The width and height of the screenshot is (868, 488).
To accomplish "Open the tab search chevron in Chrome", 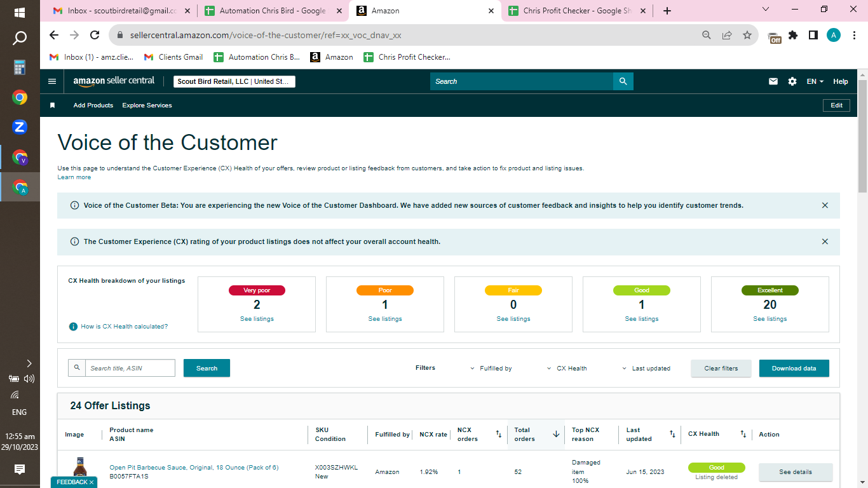I will 766,10.
